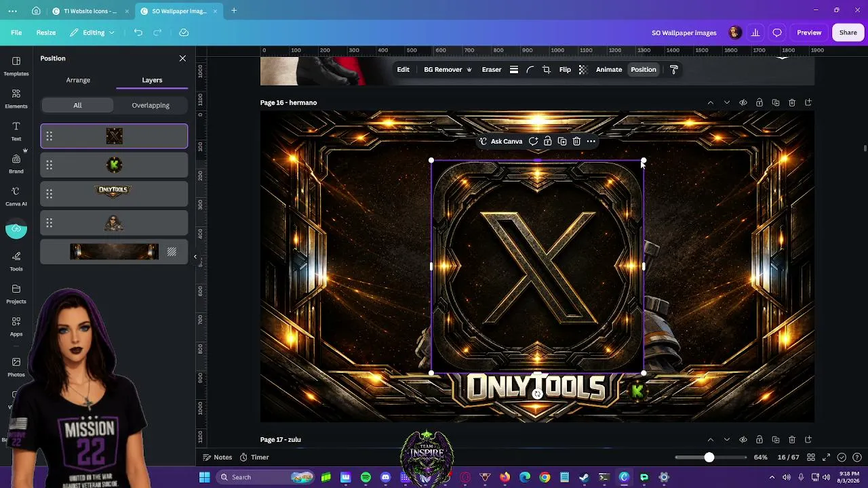Open the Photos sidebar panel

16,367
